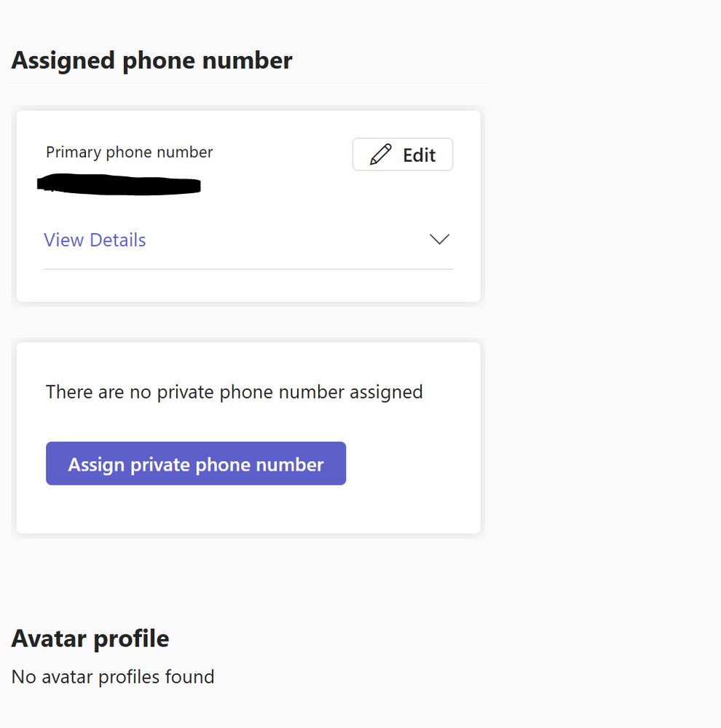Screen dimensions: 721x728
Task: Click the word 'Primary' in the phone label
Action: [74, 152]
